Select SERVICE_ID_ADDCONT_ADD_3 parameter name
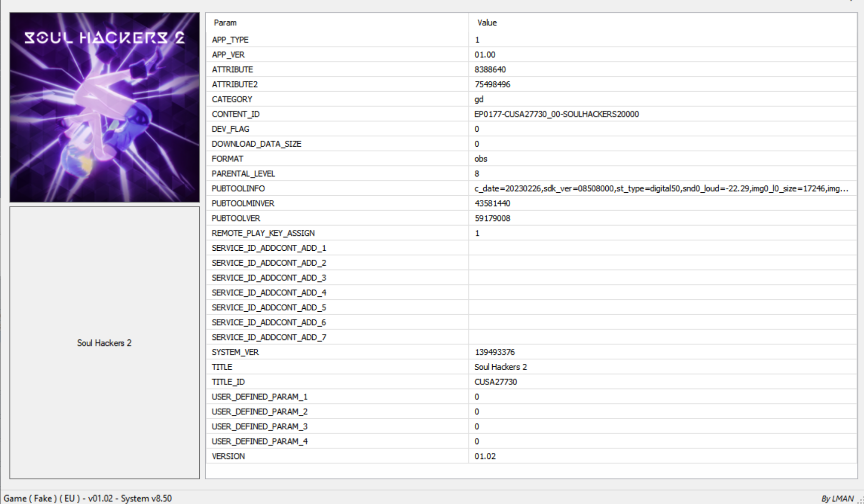 pyautogui.click(x=269, y=278)
